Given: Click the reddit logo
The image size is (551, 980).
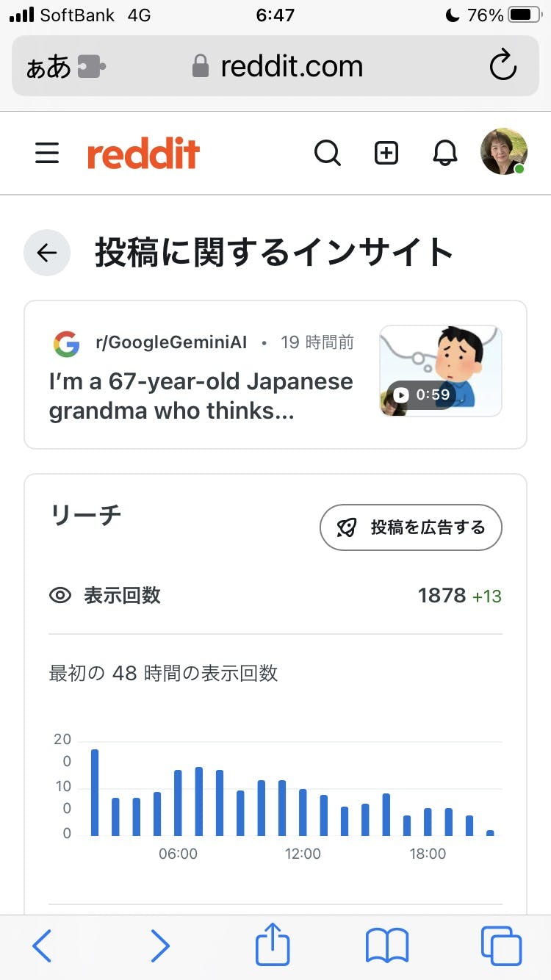Looking at the screenshot, I should click(143, 154).
